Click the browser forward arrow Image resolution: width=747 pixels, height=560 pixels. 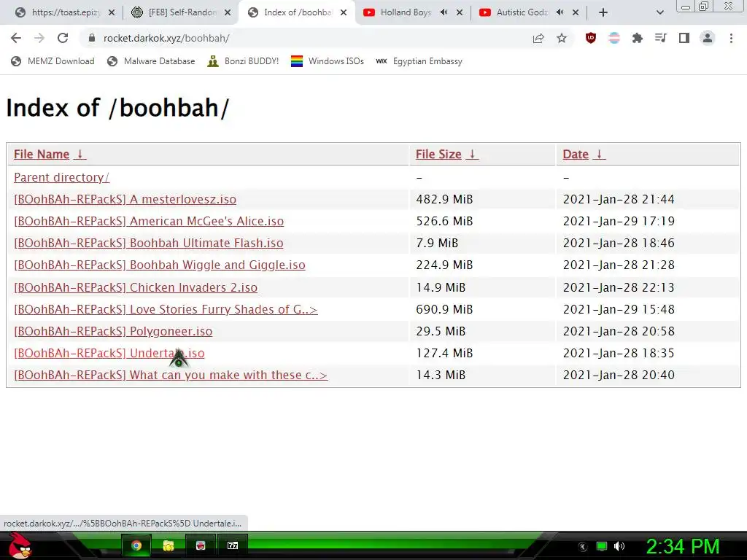[39, 38]
